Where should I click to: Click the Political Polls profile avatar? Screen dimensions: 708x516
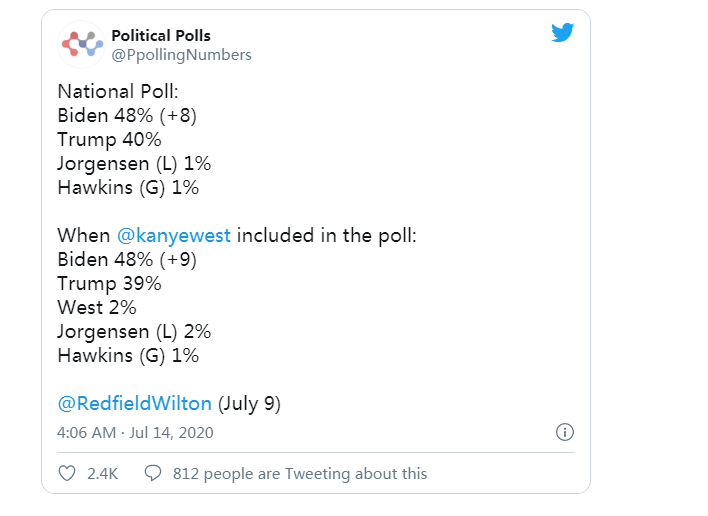point(82,44)
